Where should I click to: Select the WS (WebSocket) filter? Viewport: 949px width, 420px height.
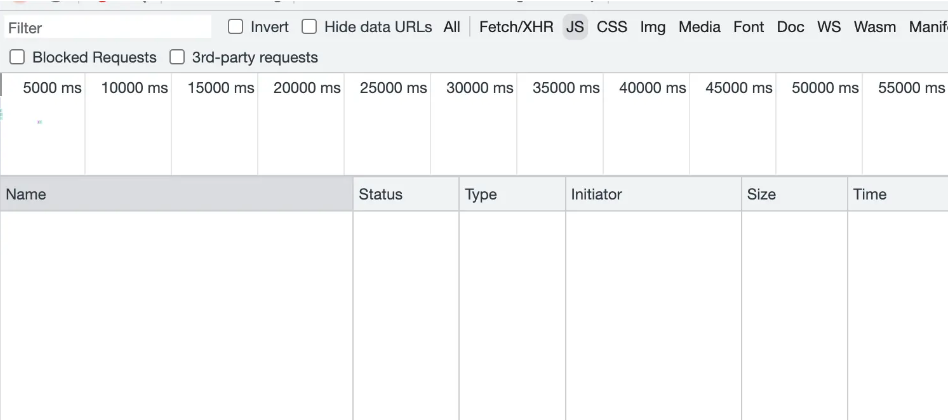click(829, 27)
